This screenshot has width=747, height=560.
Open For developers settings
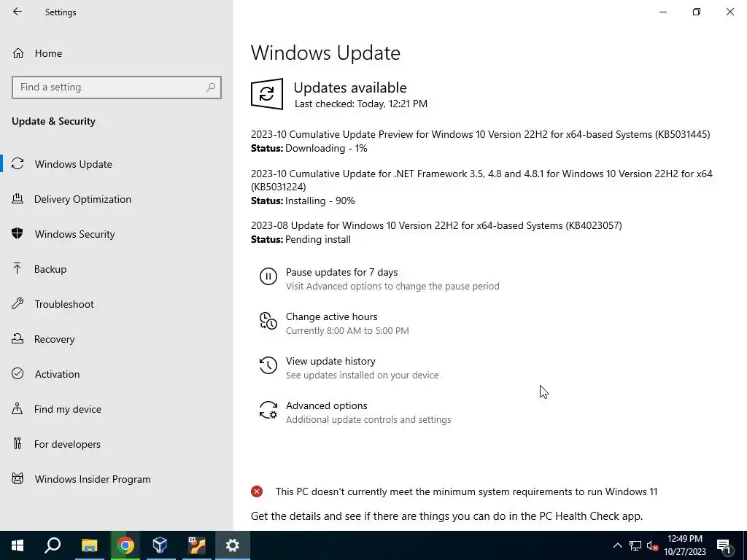tap(117, 444)
